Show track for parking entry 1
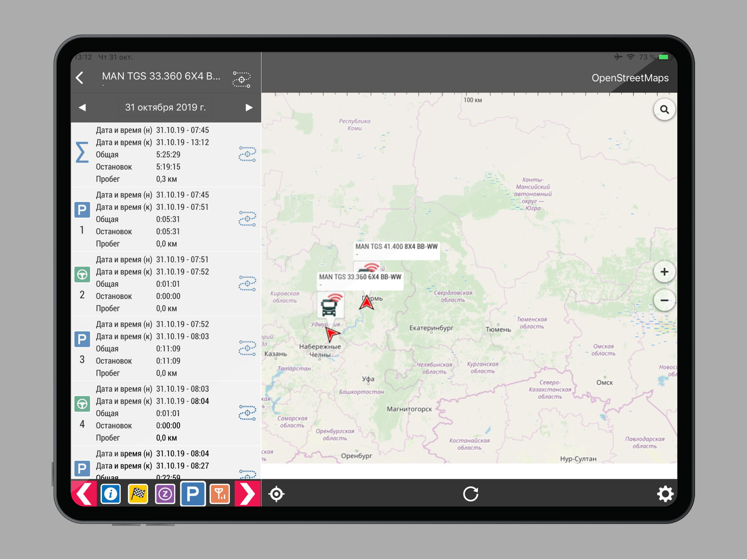 [247, 218]
